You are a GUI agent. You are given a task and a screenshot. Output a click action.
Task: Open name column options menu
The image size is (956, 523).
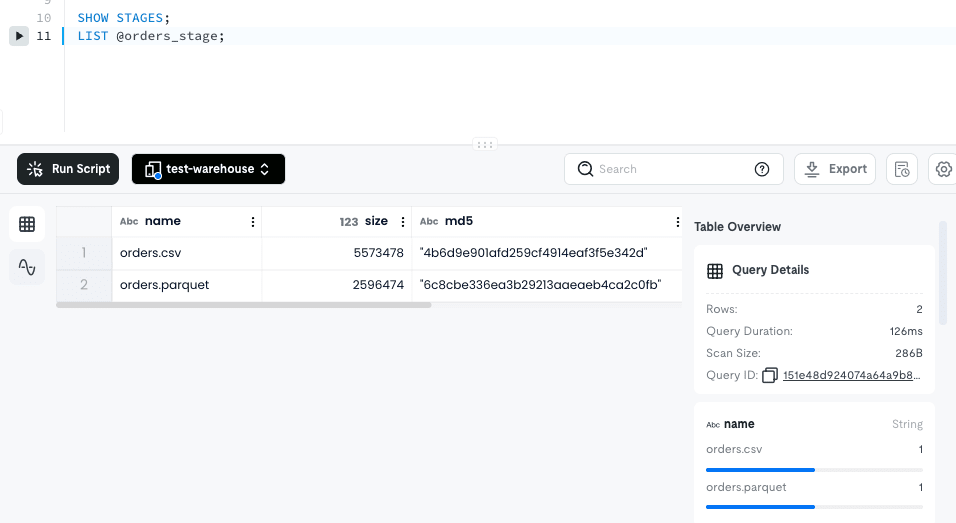(x=252, y=222)
